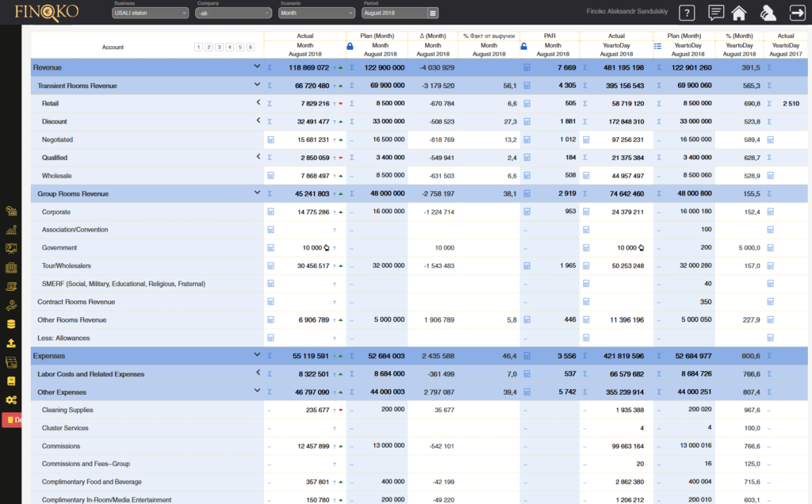Open the Scenario dropdown showing Month
Viewport: 812px width, 504px height.
[316, 13]
